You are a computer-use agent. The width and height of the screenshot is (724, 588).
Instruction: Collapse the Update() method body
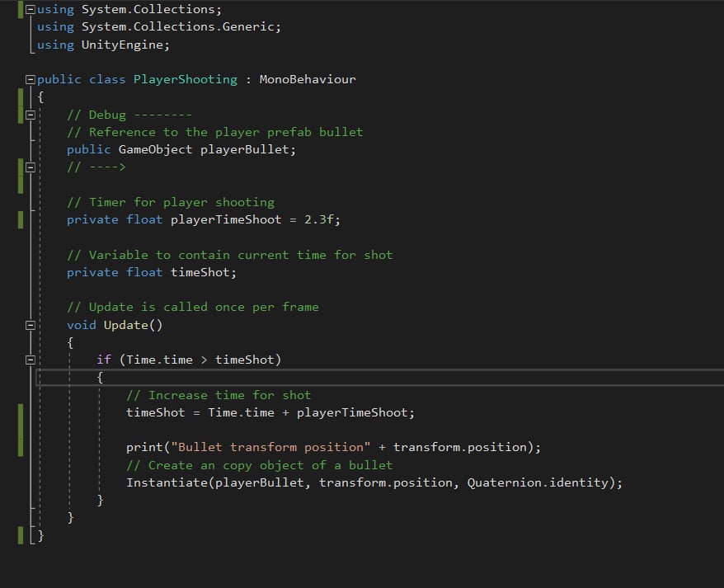(x=31, y=325)
